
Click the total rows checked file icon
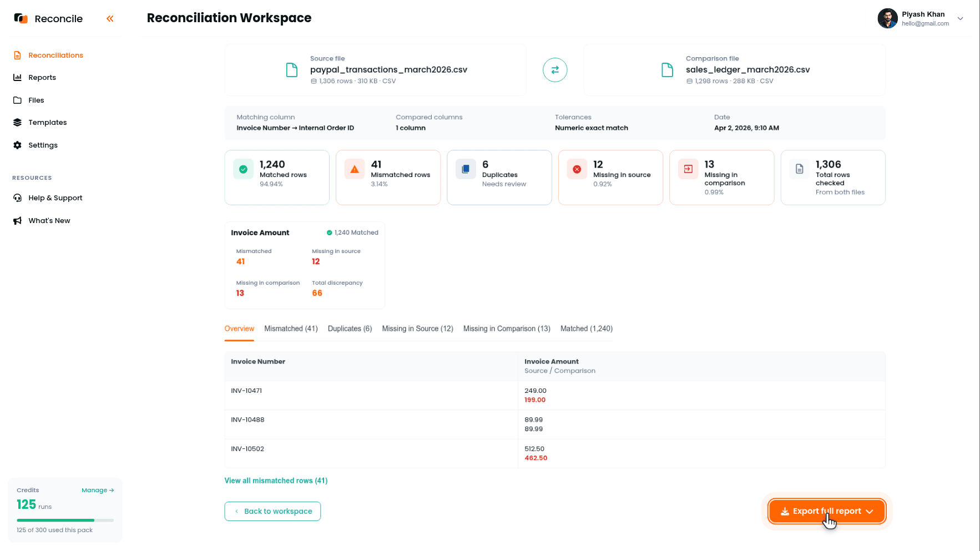pos(799,169)
